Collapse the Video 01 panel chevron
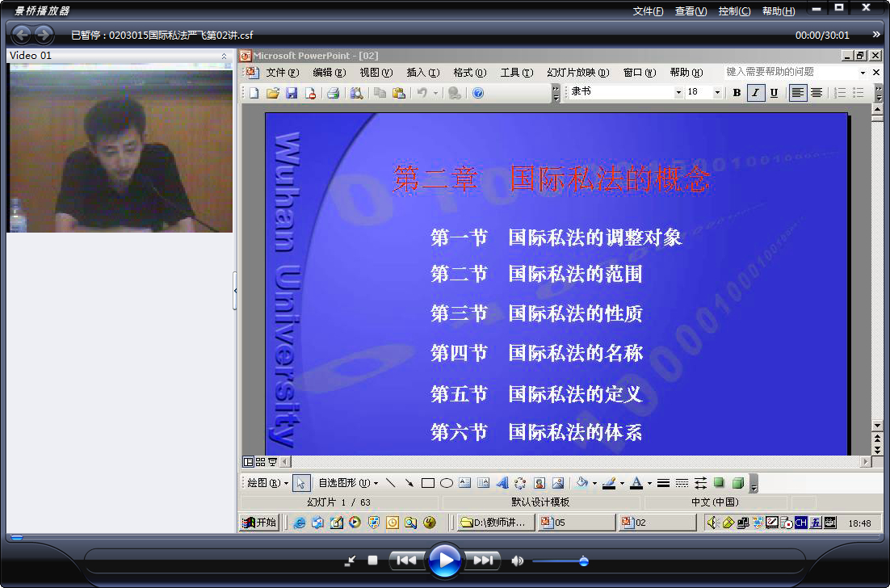 [x=224, y=56]
